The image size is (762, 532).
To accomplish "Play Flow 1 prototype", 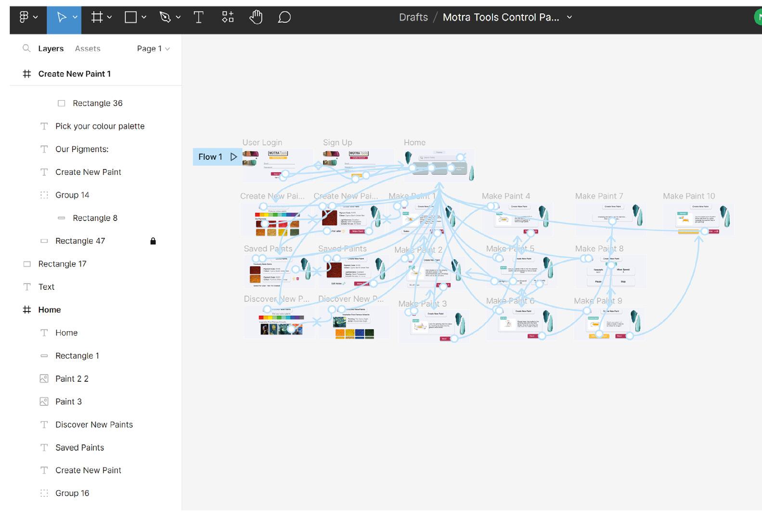I will pyautogui.click(x=233, y=157).
